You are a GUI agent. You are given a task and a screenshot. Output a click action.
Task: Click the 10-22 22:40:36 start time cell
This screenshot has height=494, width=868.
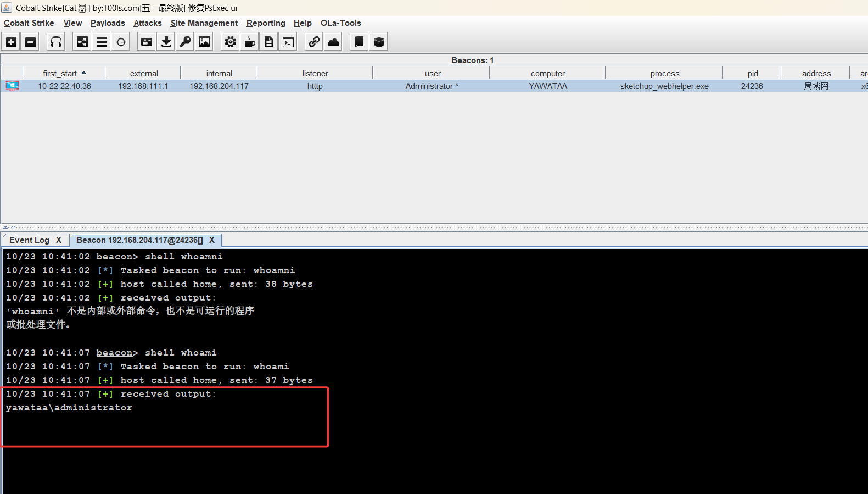(x=64, y=86)
